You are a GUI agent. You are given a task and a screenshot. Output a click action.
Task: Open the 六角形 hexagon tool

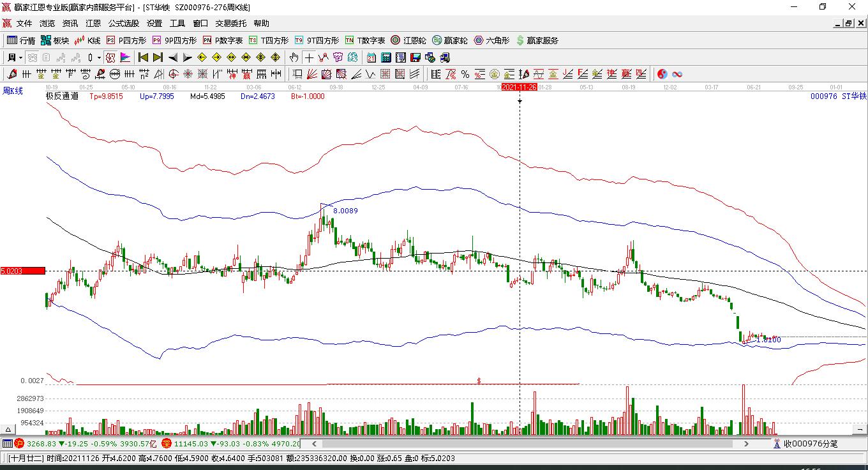click(x=491, y=40)
